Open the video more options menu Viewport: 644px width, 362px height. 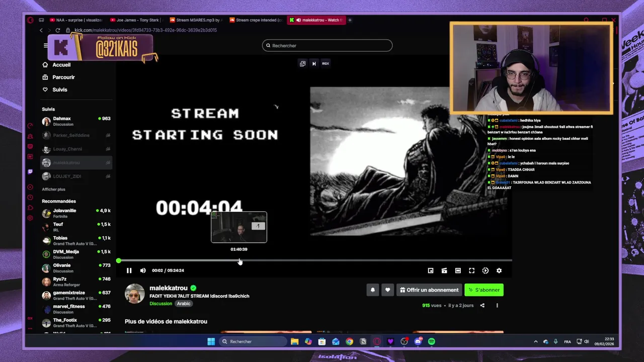pos(497,305)
